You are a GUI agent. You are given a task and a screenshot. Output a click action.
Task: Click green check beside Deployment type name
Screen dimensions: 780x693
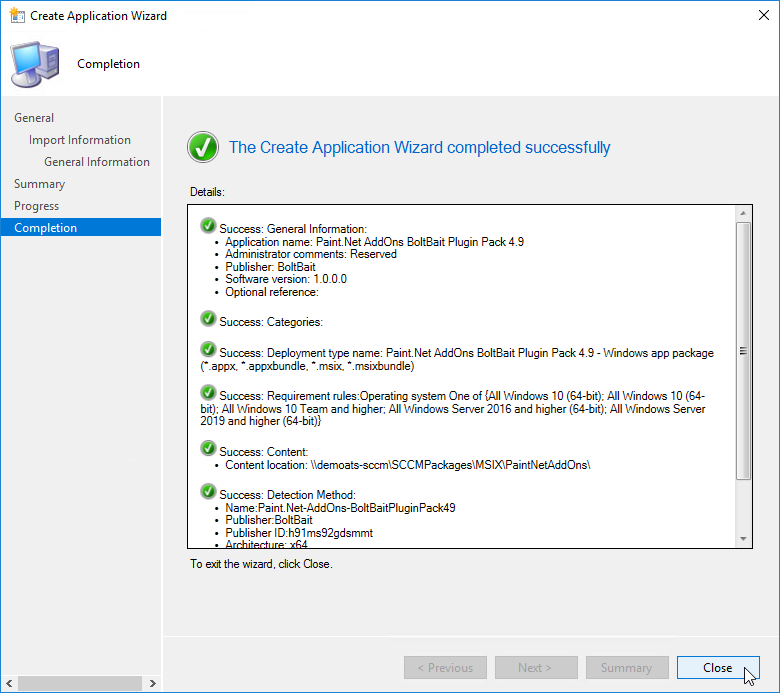point(208,350)
